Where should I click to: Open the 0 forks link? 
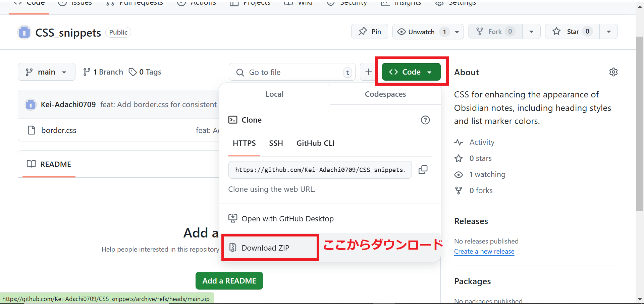pyautogui.click(x=481, y=190)
